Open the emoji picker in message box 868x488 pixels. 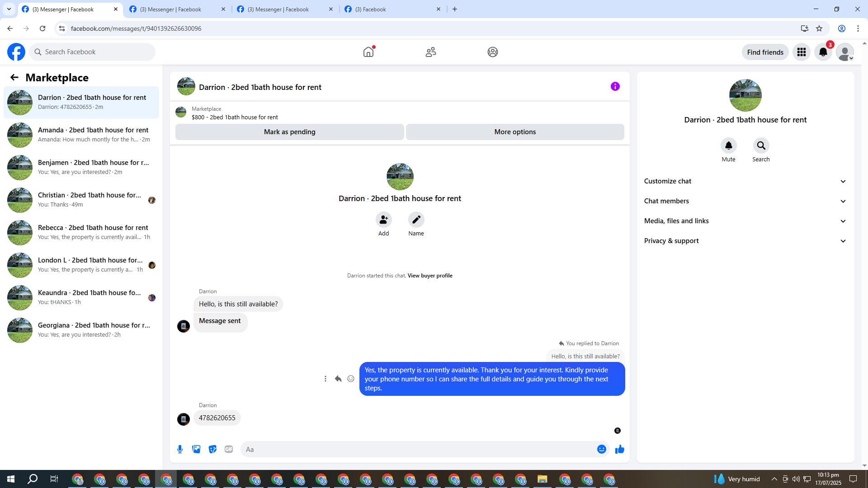(x=602, y=449)
